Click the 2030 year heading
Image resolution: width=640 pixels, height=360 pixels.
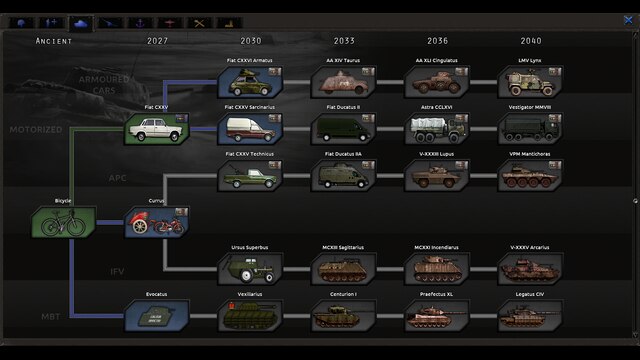[251, 41]
